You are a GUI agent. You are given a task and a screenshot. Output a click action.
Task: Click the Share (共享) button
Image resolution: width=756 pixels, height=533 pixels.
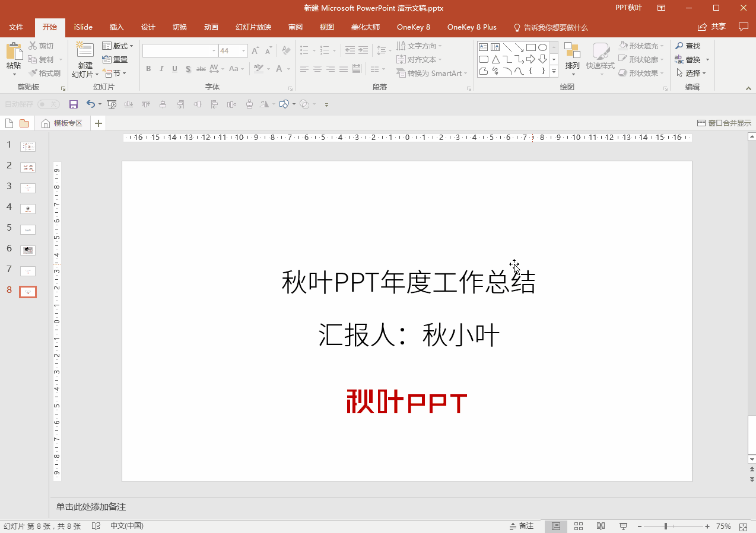click(x=711, y=27)
